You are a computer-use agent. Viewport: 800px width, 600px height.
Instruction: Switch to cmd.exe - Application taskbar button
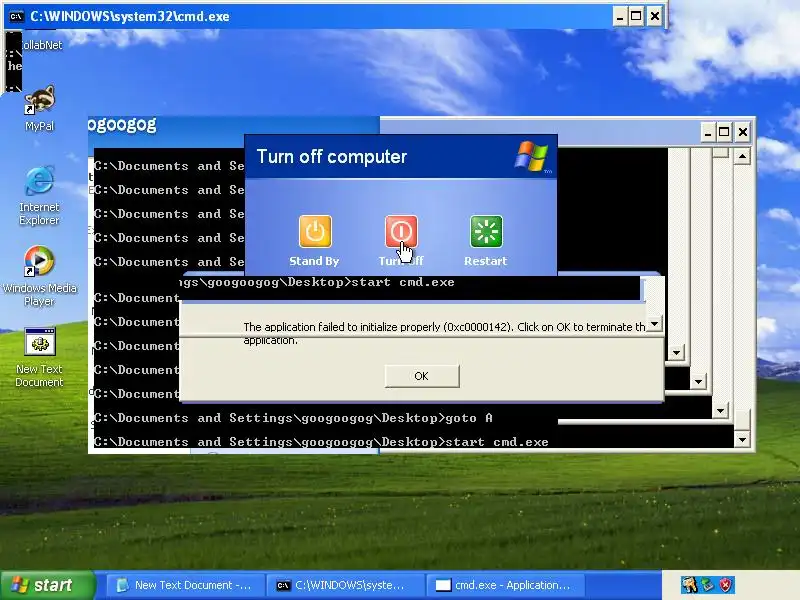tap(505, 585)
